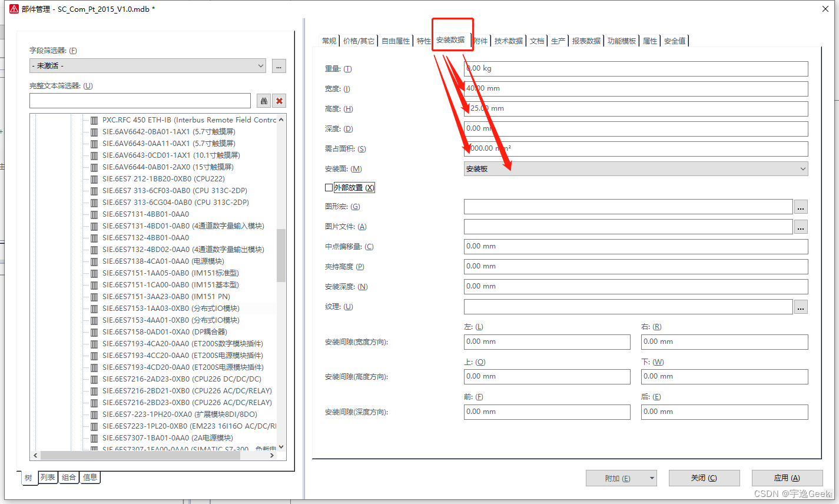Open the 功能模板 tab

(x=621, y=41)
